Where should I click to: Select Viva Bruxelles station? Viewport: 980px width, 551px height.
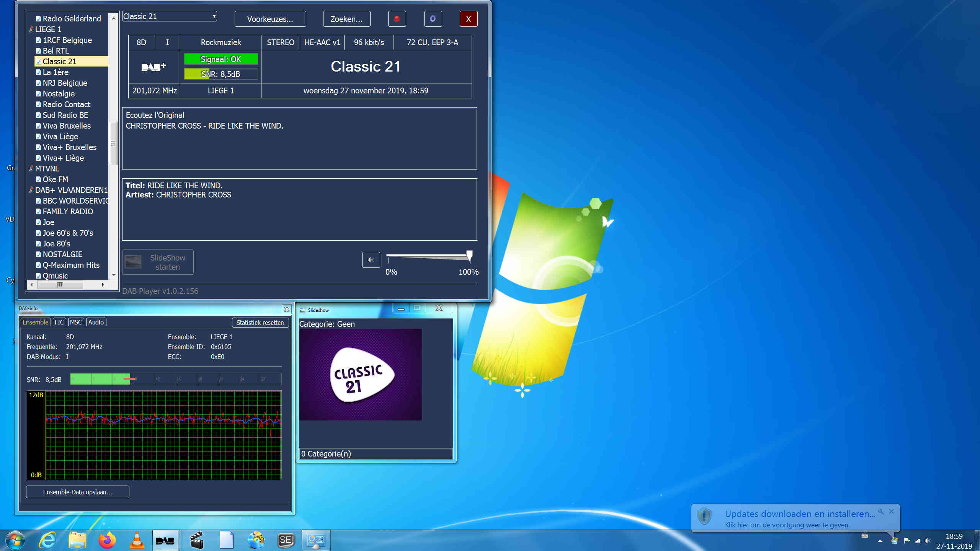[67, 126]
